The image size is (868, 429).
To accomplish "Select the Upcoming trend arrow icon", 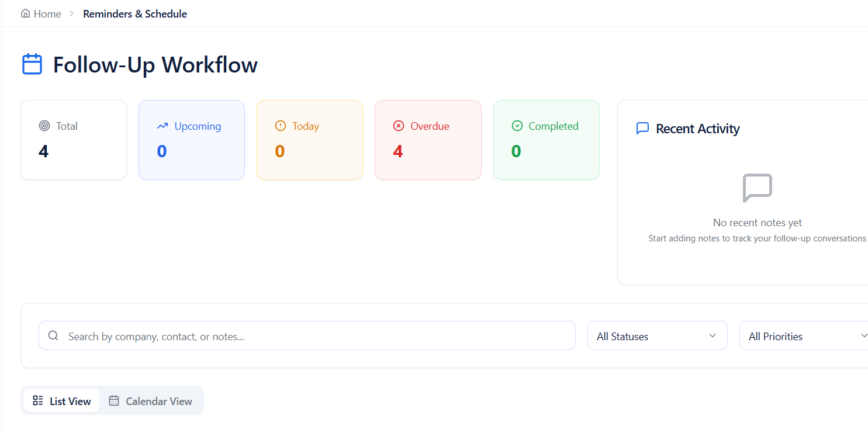I will (164, 125).
